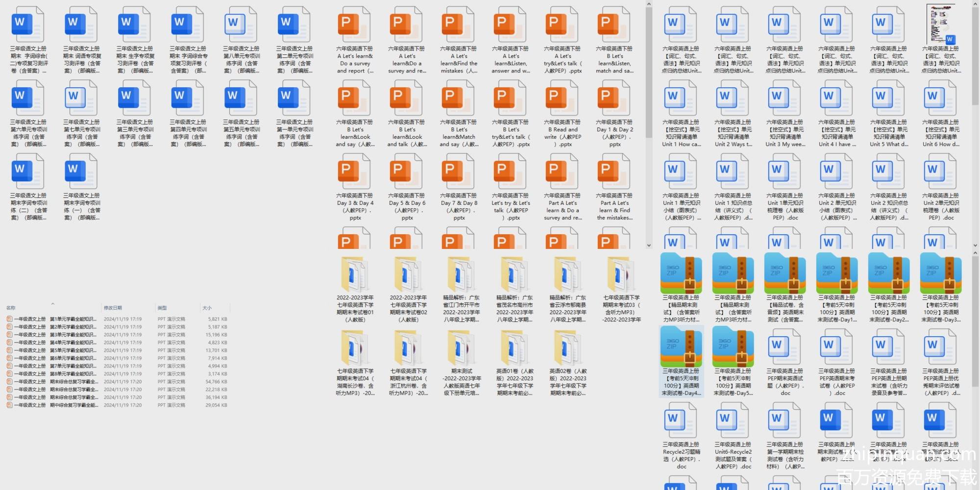This screenshot has height=490, width=980.
Task: Click the sort arrow above the 名称 column
Action: tap(52, 304)
